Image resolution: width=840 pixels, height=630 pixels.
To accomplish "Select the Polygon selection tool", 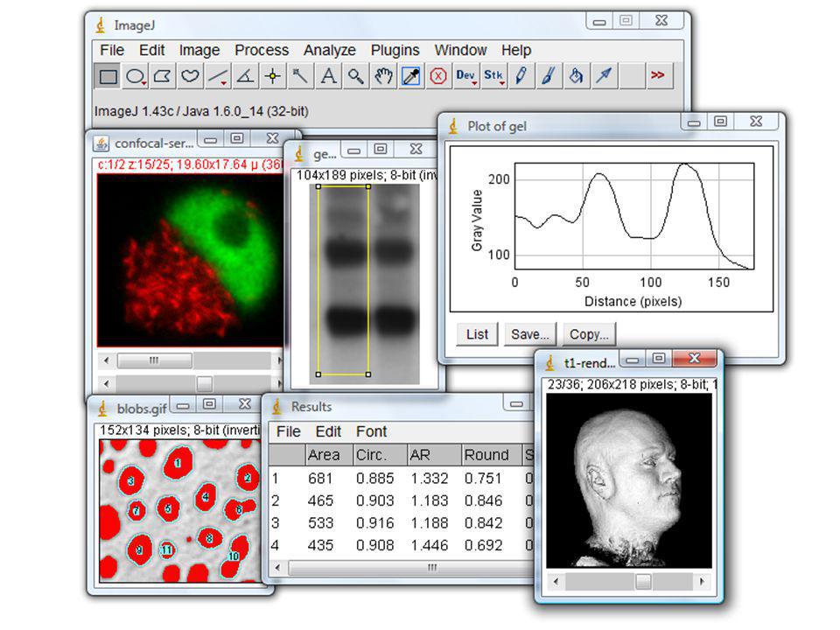I will coord(163,76).
